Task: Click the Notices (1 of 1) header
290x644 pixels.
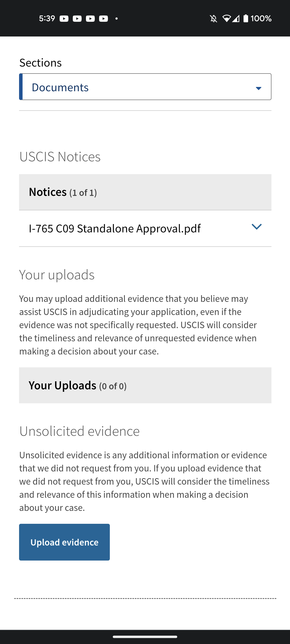Action: [x=63, y=192]
